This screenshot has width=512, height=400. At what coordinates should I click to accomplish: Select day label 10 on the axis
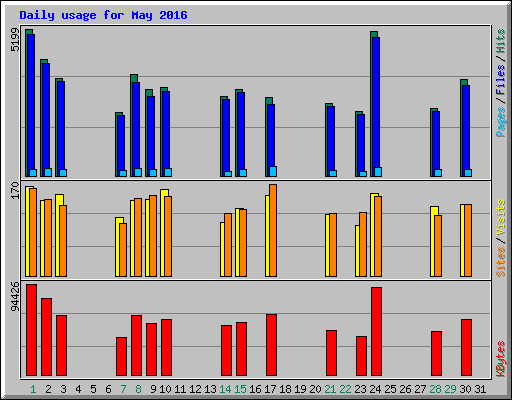[x=165, y=389]
